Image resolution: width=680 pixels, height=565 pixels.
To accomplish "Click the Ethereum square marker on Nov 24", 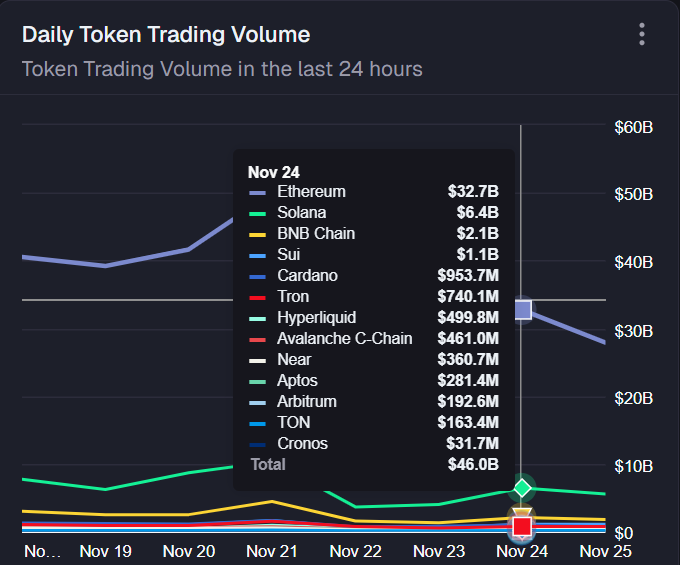I will 522,310.
